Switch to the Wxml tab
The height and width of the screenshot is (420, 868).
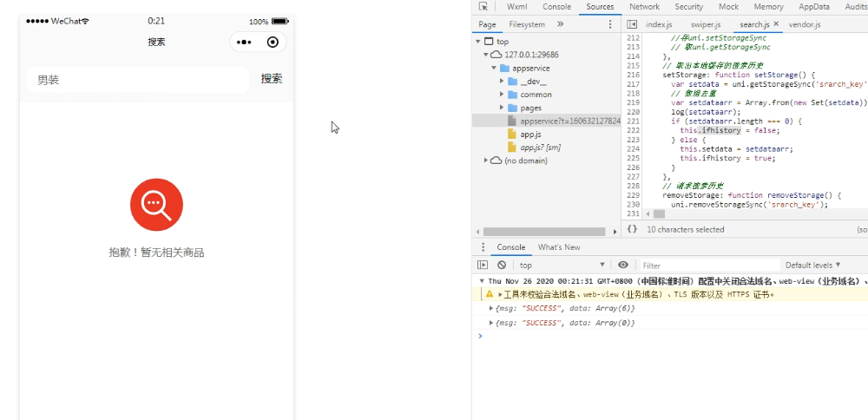(517, 7)
